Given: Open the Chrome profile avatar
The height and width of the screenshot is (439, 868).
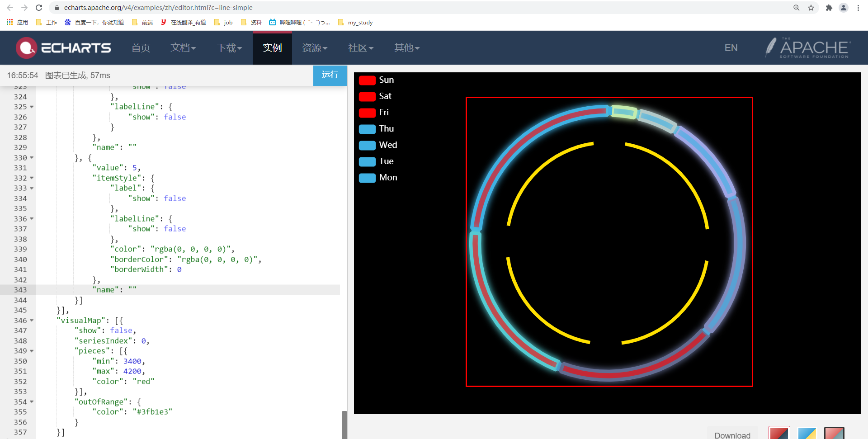Looking at the screenshot, I should pos(844,8).
